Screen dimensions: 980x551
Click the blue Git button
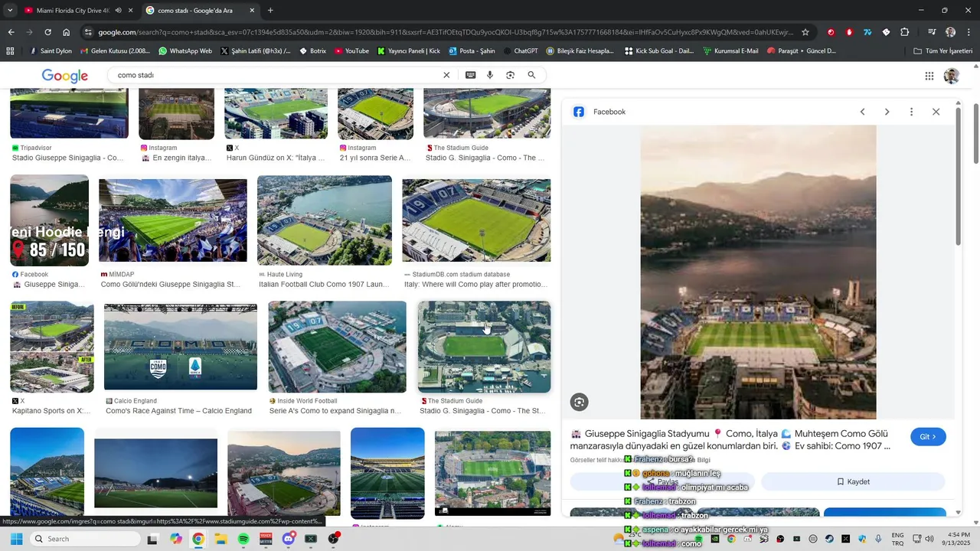pyautogui.click(x=928, y=437)
